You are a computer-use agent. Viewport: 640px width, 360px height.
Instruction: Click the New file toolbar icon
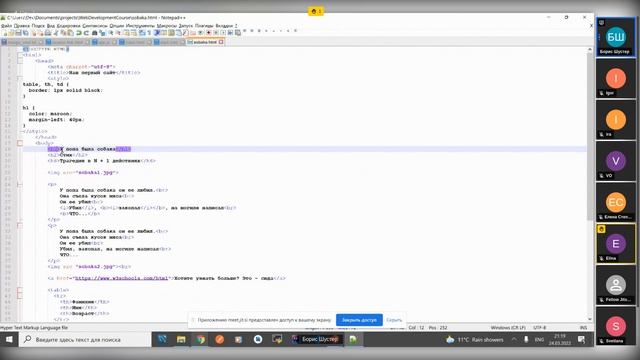point(5,33)
